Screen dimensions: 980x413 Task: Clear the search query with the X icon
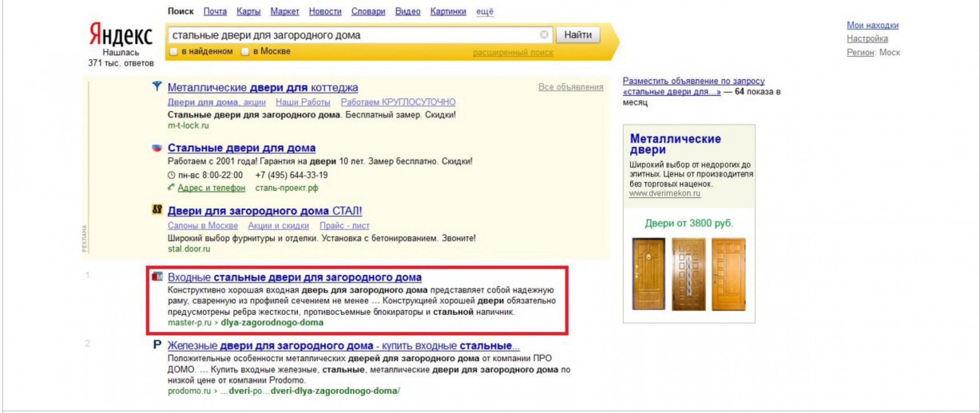544,34
